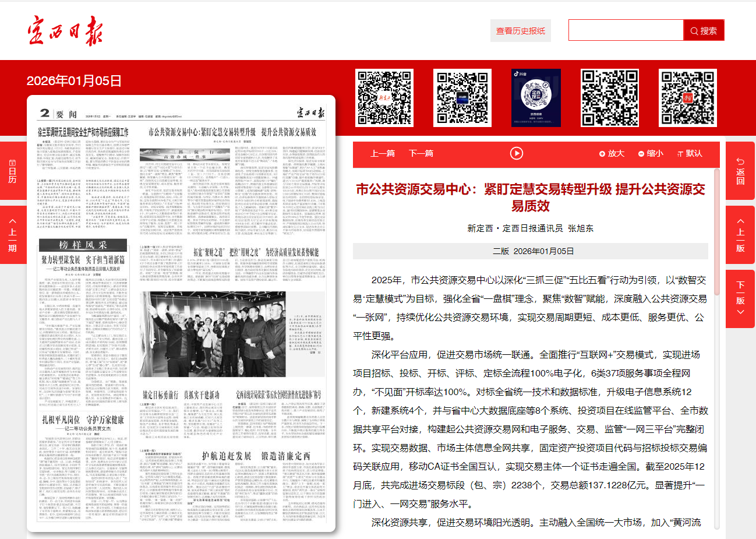Image resolution: width=756 pixels, height=539 pixels.
Task: Focus the search input field
Action: (x=626, y=30)
